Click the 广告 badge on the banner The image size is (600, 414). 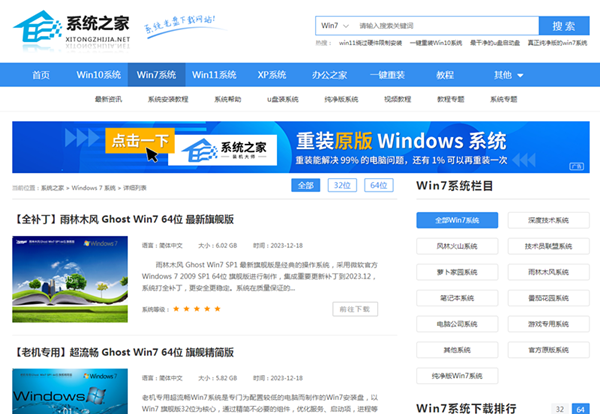point(576,166)
